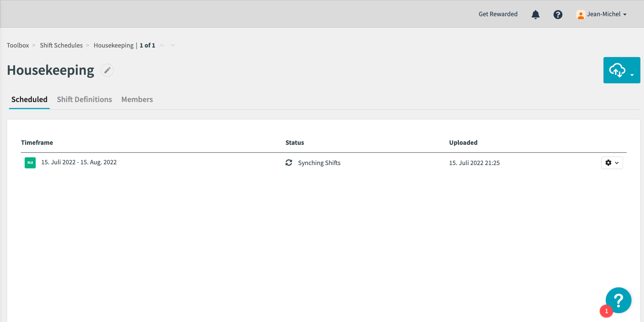The height and width of the screenshot is (322, 644).
Task: Expand the Jean-Michel account menu
Action: pyautogui.click(x=606, y=14)
